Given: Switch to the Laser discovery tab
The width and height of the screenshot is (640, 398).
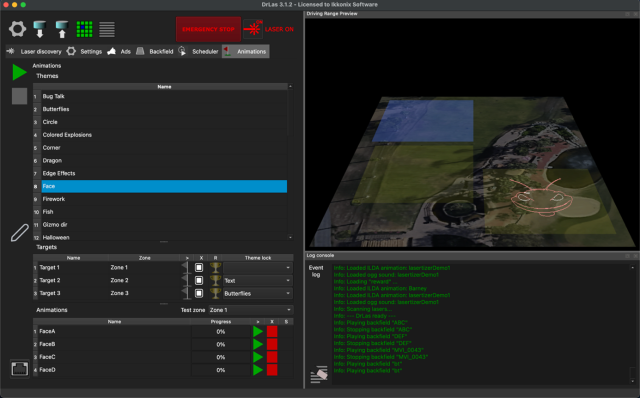Looking at the screenshot, I should (x=34, y=51).
